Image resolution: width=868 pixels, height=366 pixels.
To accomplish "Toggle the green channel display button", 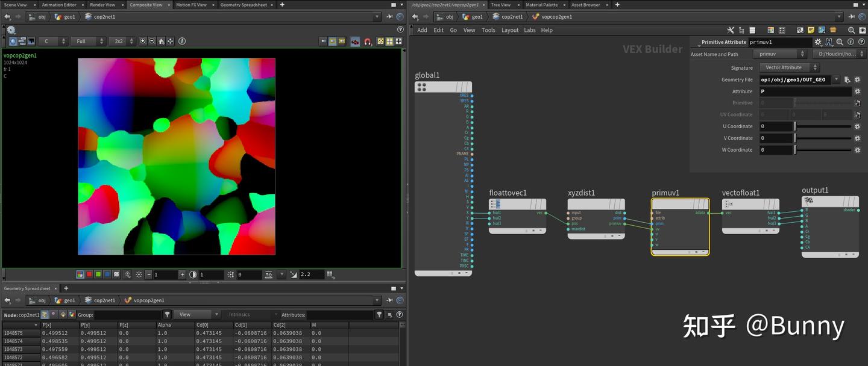I will (98, 274).
